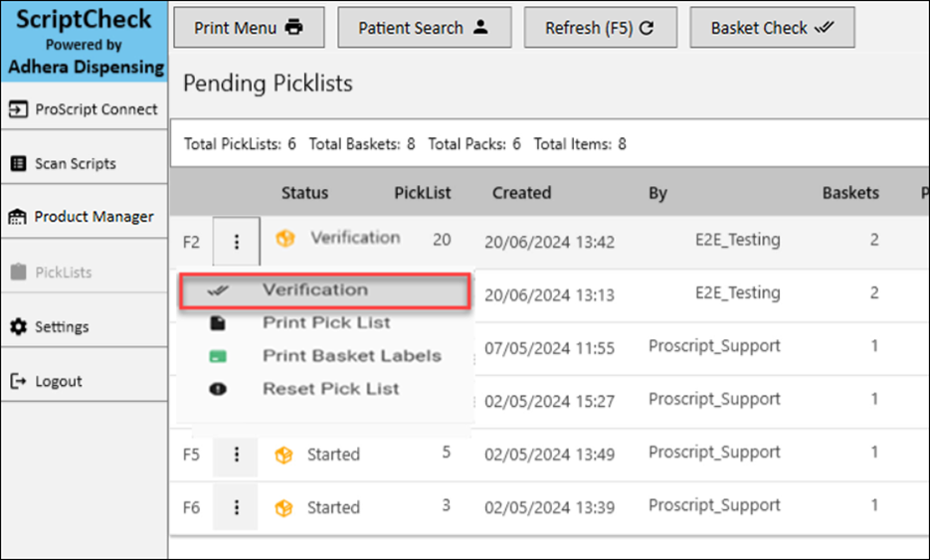The height and width of the screenshot is (560, 930).
Task: Click created date 20/06/2024 13:13
Action: pos(549,294)
